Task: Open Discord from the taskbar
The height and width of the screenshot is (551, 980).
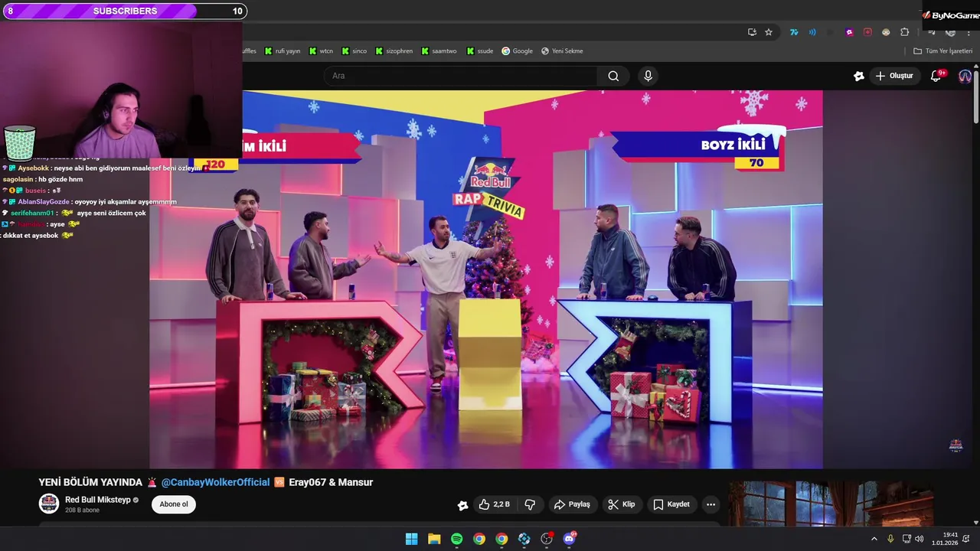Action: pyautogui.click(x=569, y=539)
